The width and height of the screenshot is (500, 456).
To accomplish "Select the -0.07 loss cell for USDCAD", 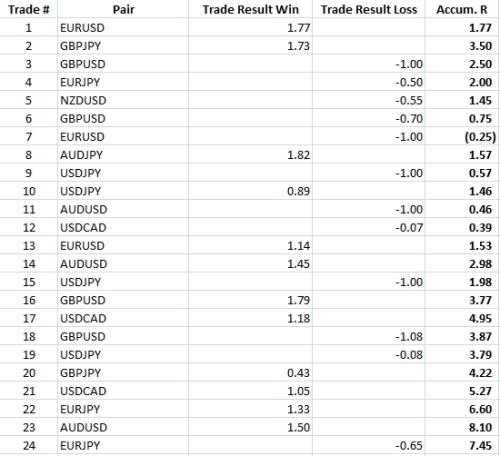I will coord(369,227).
